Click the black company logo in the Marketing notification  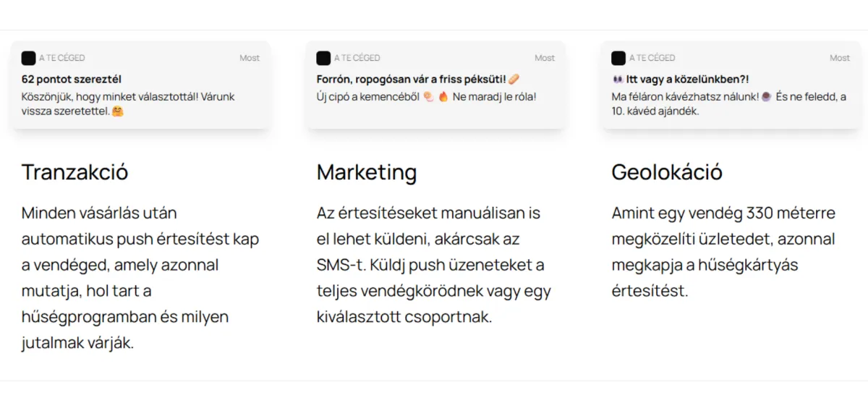tap(323, 58)
